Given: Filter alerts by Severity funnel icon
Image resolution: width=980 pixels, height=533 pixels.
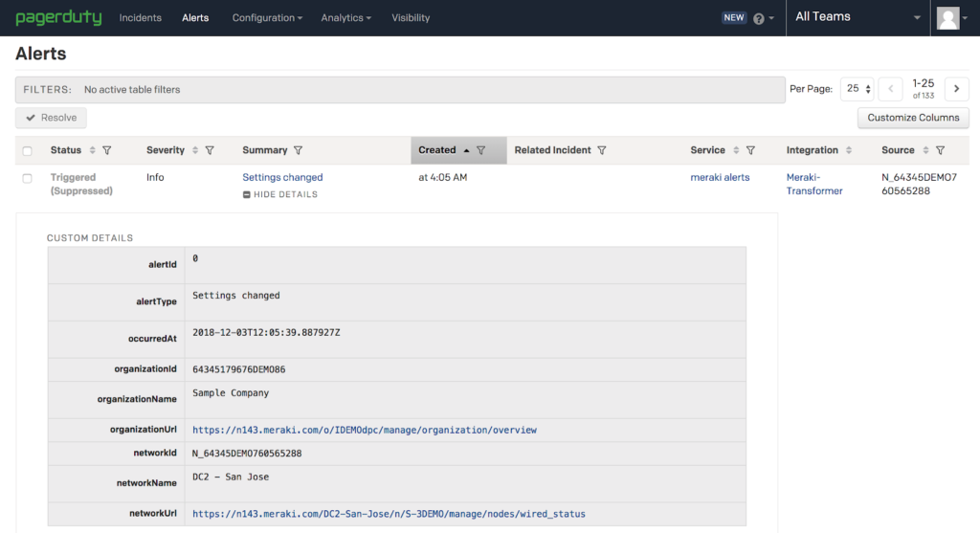Looking at the screenshot, I should [210, 150].
